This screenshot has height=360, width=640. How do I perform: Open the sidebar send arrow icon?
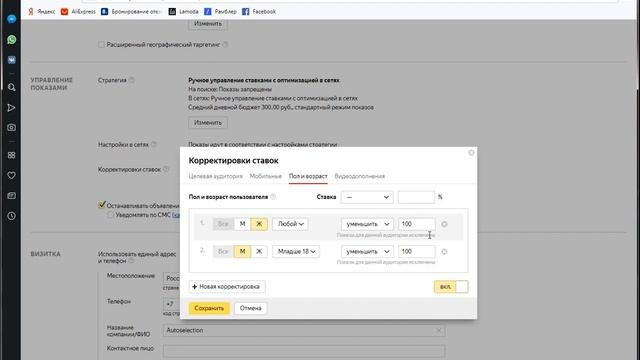coord(11,108)
